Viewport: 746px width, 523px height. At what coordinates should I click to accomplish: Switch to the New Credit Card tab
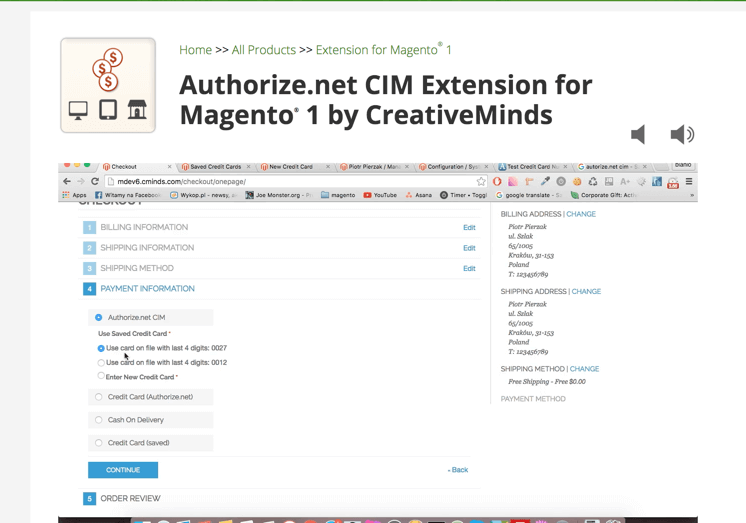[x=291, y=167]
